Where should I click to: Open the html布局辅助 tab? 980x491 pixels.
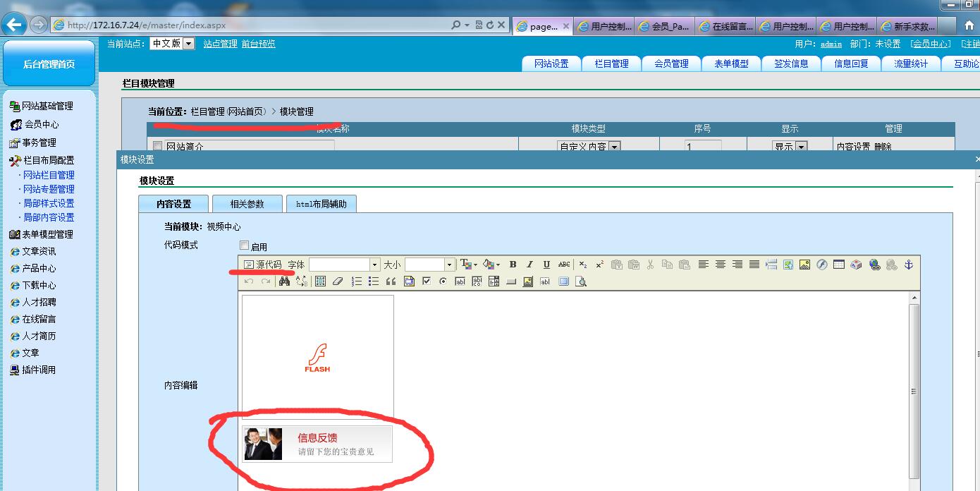click(x=321, y=204)
